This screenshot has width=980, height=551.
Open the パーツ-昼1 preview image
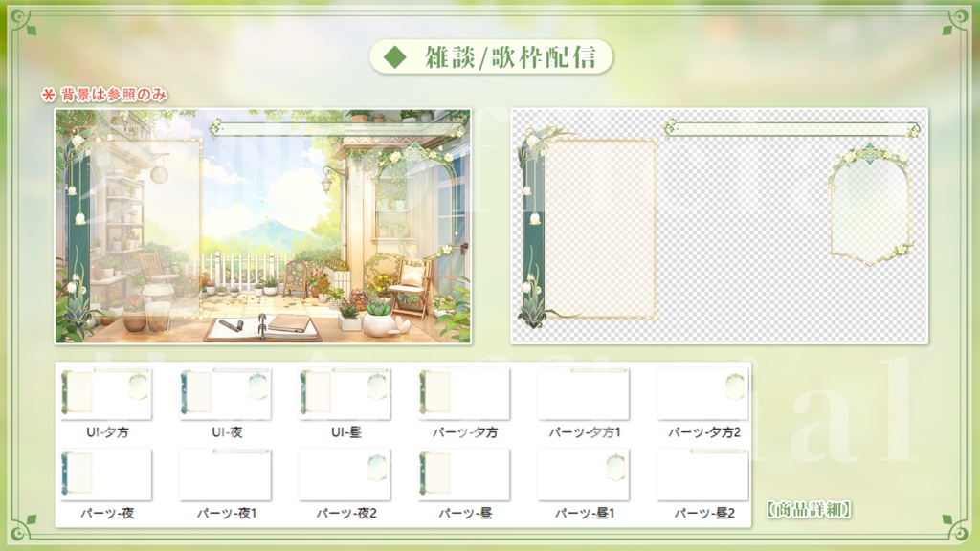582,475
